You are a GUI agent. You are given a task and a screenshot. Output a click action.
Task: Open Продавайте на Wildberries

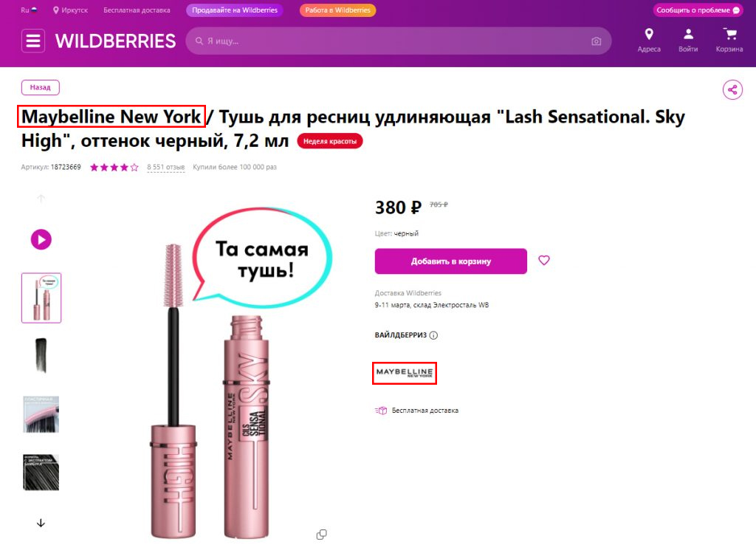(x=235, y=10)
